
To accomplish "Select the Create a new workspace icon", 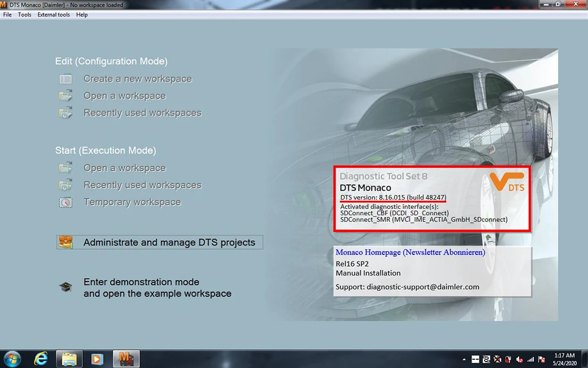I will coord(65,78).
